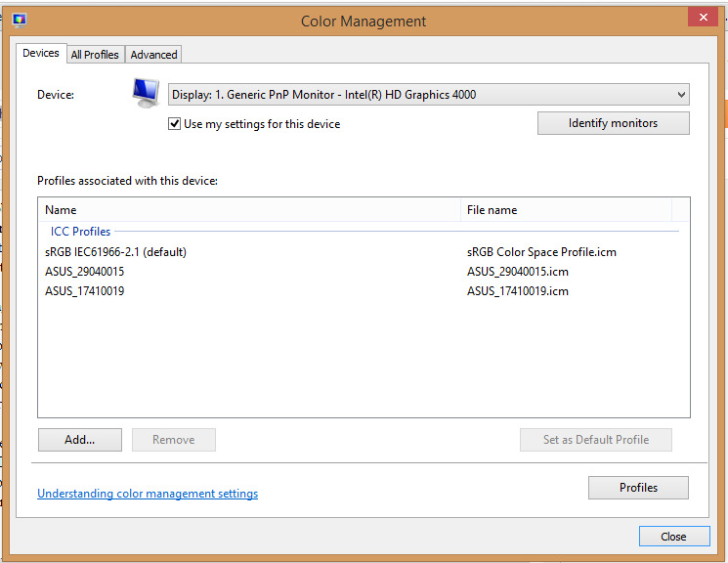
Task: Select the Devices tab
Action: (41, 54)
